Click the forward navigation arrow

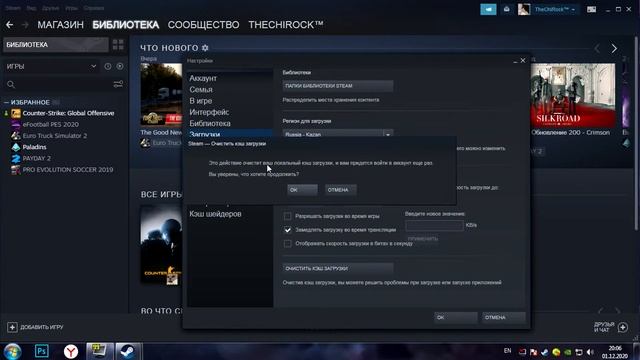click(25, 25)
